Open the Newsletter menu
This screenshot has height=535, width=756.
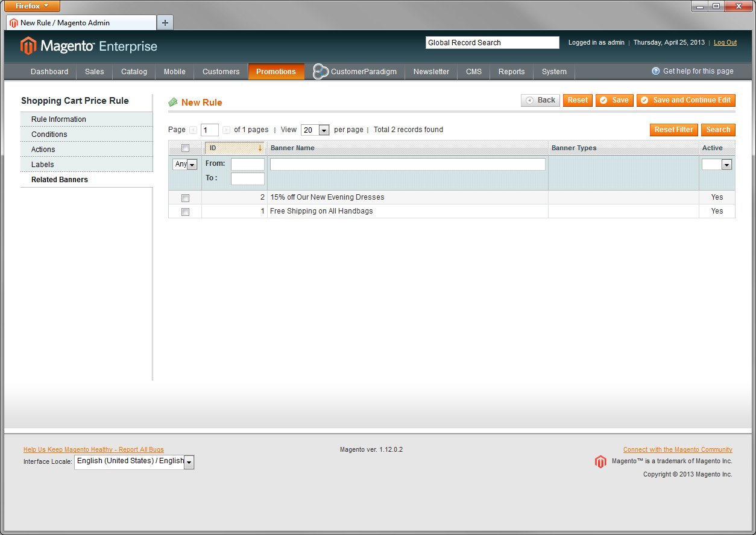click(431, 71)
